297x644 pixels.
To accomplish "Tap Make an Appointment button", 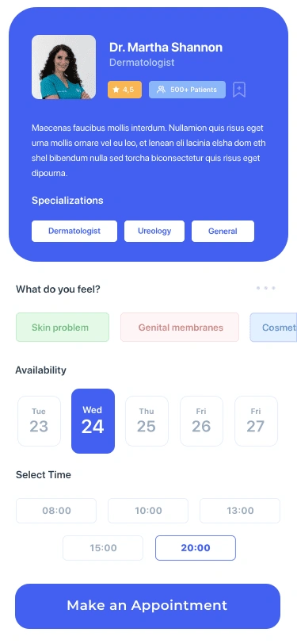I will click(x=147, y=606).
